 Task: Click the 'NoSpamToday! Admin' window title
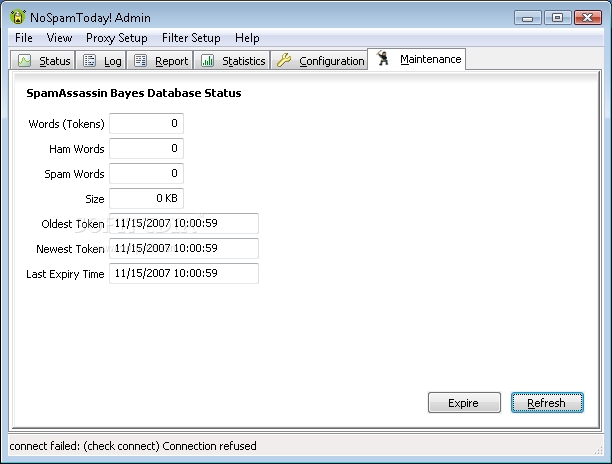pyautogui.click(x=90, y=18)
